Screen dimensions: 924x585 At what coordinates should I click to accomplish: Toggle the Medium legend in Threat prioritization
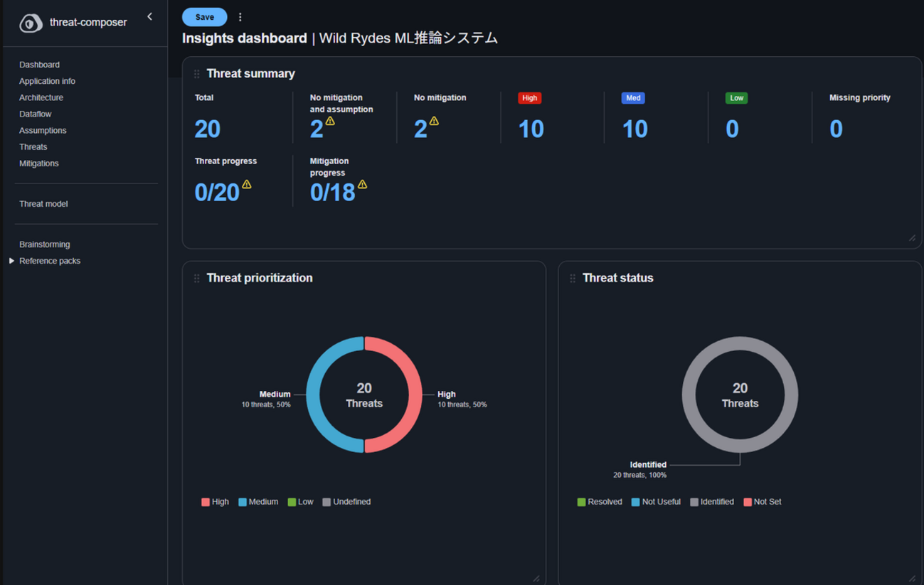coord(258,502)
